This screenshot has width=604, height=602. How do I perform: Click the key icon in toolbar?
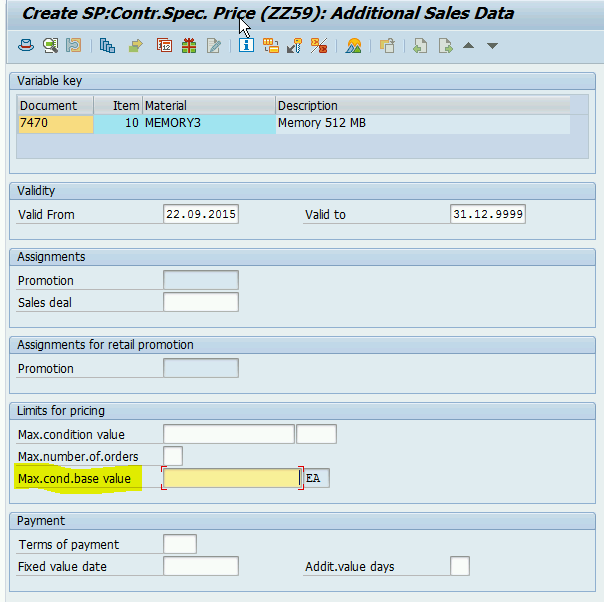pos(294,46)
